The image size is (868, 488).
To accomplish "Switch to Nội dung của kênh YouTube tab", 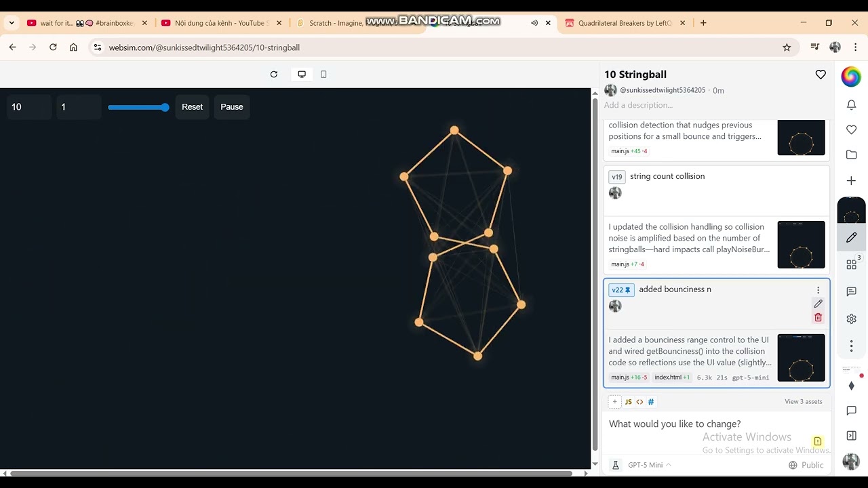I will tap(221, 23).
